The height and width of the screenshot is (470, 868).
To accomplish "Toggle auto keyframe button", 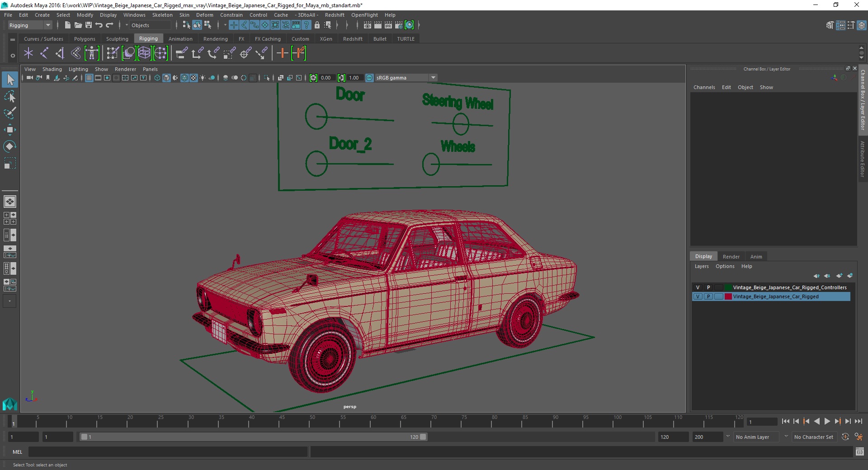I will [x=845, y=437].
